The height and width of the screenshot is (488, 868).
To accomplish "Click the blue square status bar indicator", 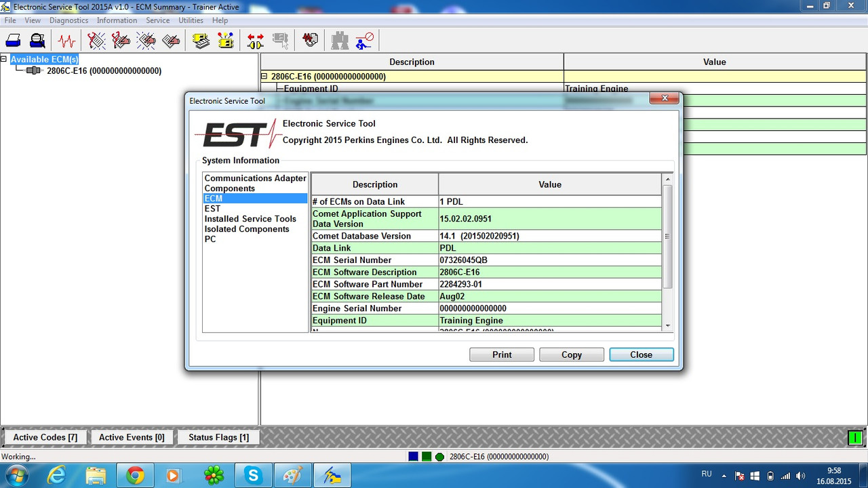I will click(413, 457).
